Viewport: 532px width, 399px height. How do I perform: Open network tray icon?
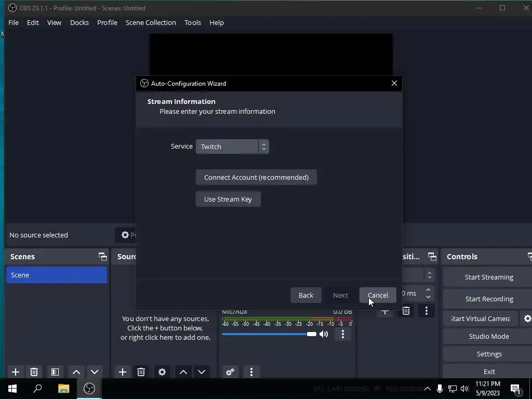(452, 389)
